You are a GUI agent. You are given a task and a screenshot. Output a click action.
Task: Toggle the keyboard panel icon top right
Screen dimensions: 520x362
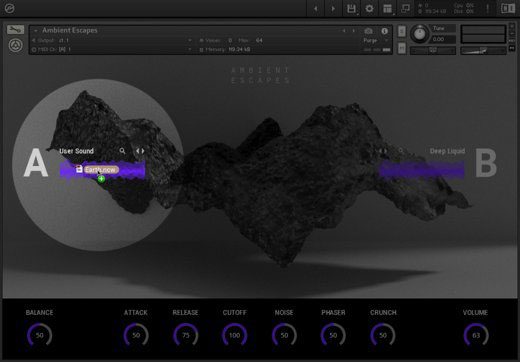[x=508, y=9]
